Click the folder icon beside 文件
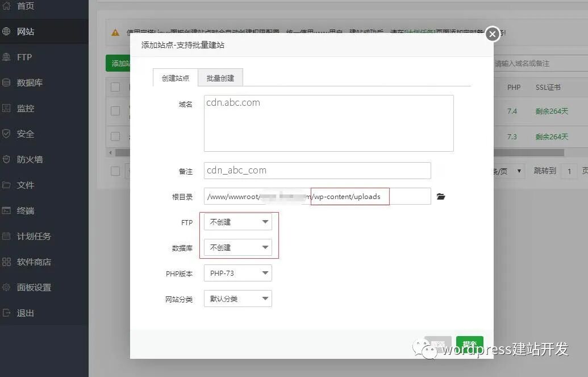This screenshot has height=377, width=588. click(x=6, y=185)
